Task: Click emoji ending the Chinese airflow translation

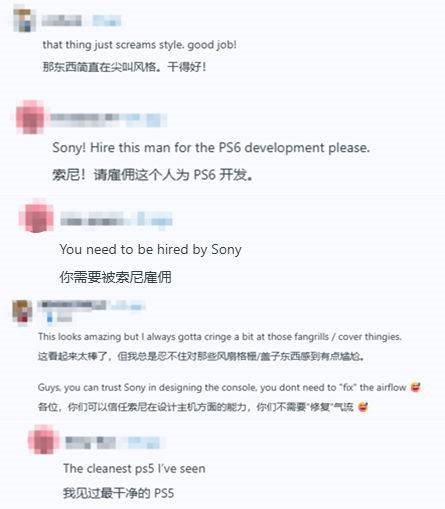Action: [x=363, y=407]
